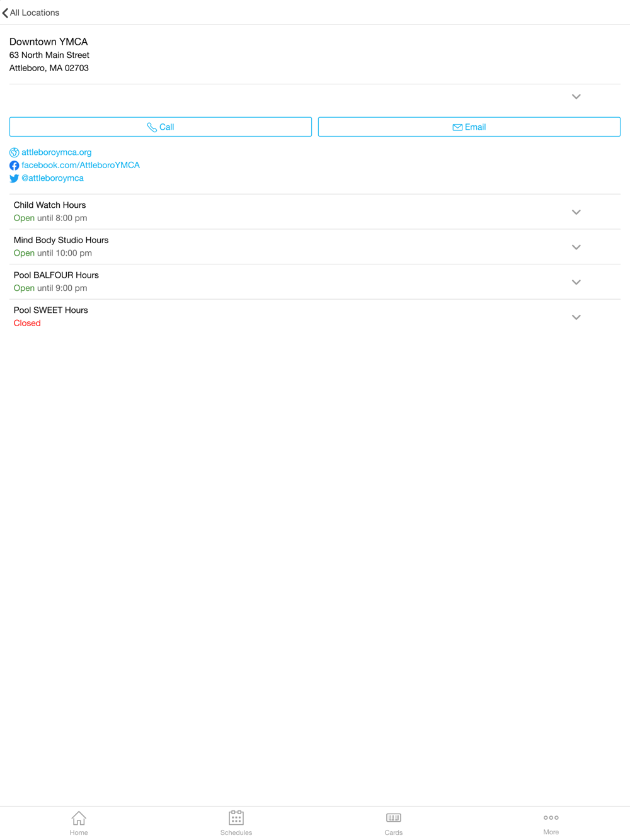Open the Schedules calendar icon
This screenshot has height=840, width=630.
coord(236,817)
